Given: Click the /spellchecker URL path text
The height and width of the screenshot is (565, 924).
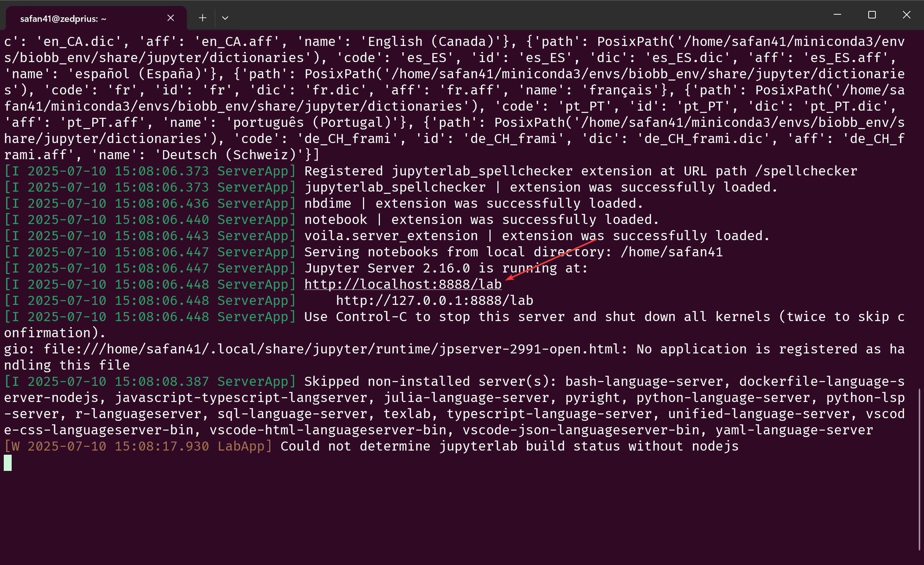Looking at the screenshot, I should (807, 171).
